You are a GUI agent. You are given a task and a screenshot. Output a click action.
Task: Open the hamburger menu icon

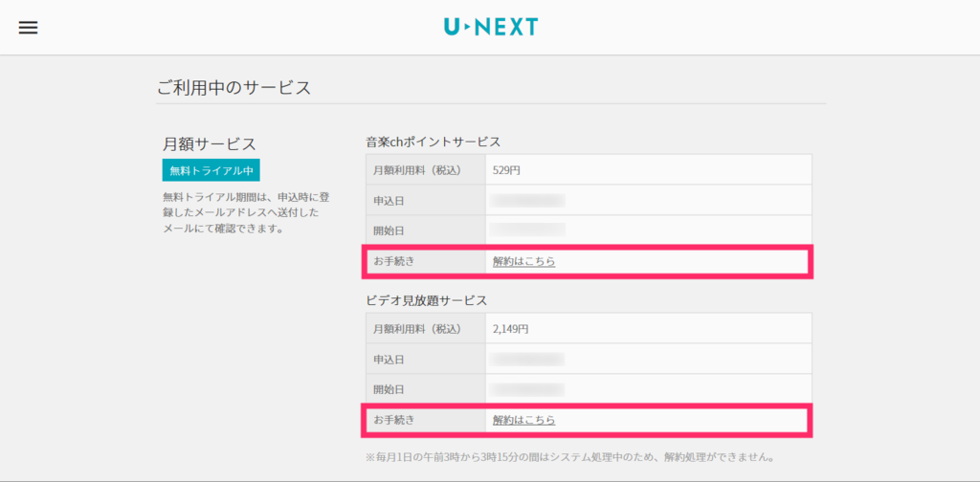(28, 28)
